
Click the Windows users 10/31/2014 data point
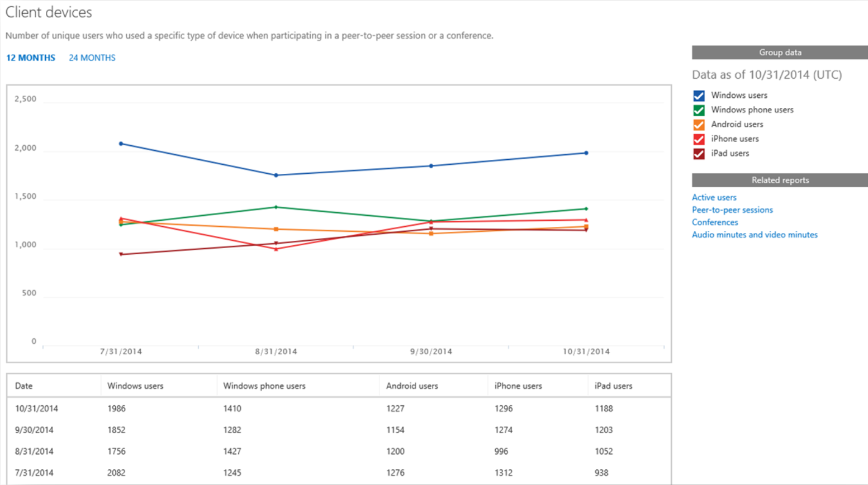click(x=586, y=153)
